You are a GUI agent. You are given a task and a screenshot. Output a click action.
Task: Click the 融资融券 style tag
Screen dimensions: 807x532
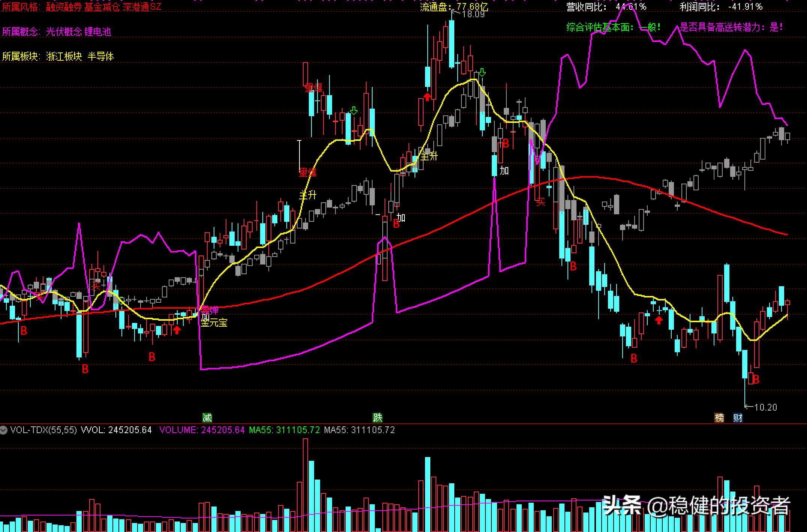click(x=64, y=7)
